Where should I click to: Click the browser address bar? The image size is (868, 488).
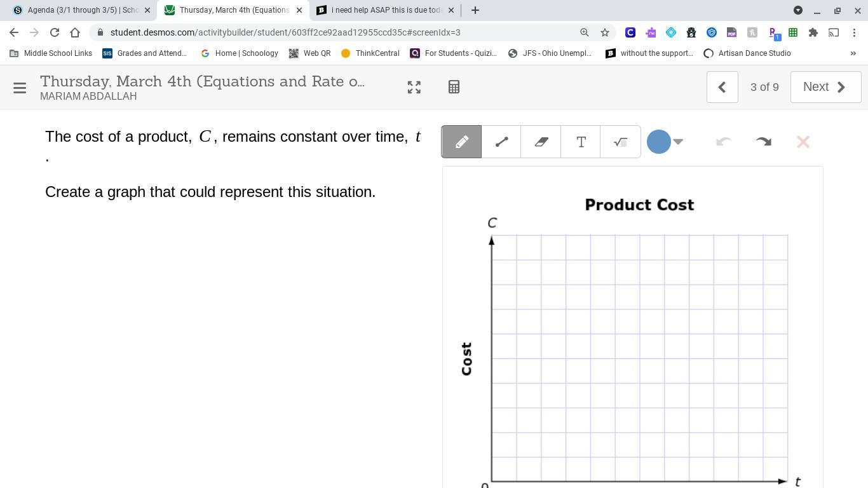(x=337, y=32)
